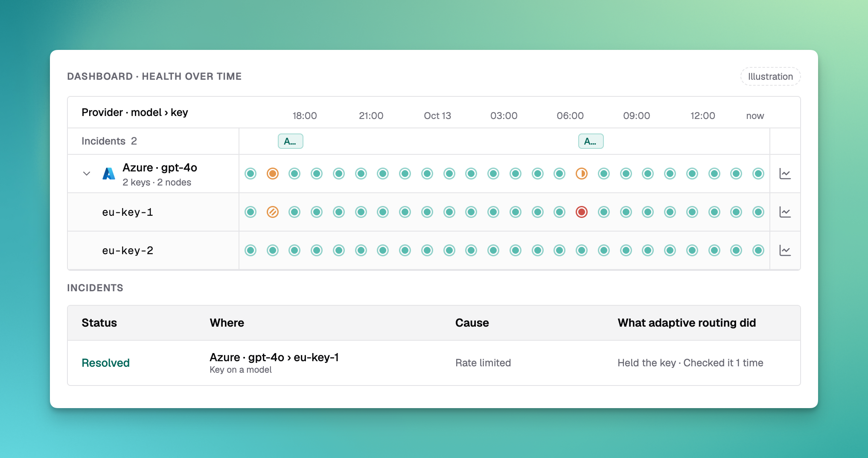Click 'What adaptive routing did' header
This screenshot has height=458, width=868.
click(687, 323)
